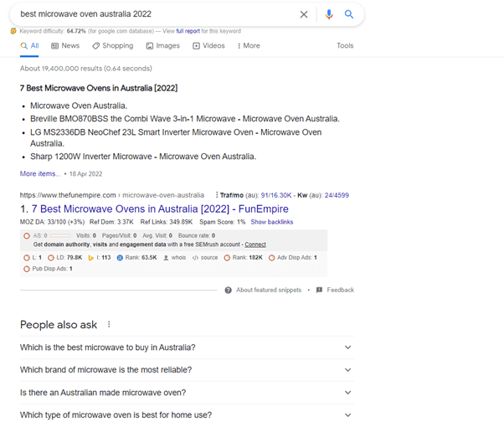Click the Spam Score: 1% metric

[x=222, y=222]
